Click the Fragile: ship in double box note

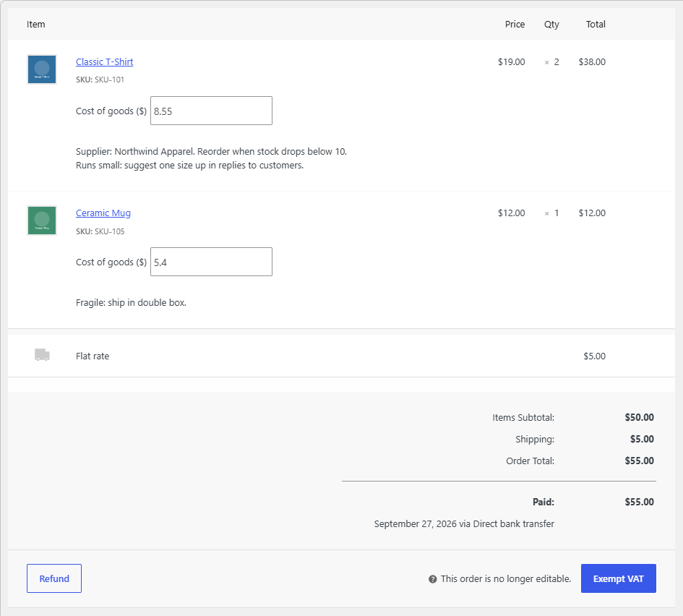131,303
